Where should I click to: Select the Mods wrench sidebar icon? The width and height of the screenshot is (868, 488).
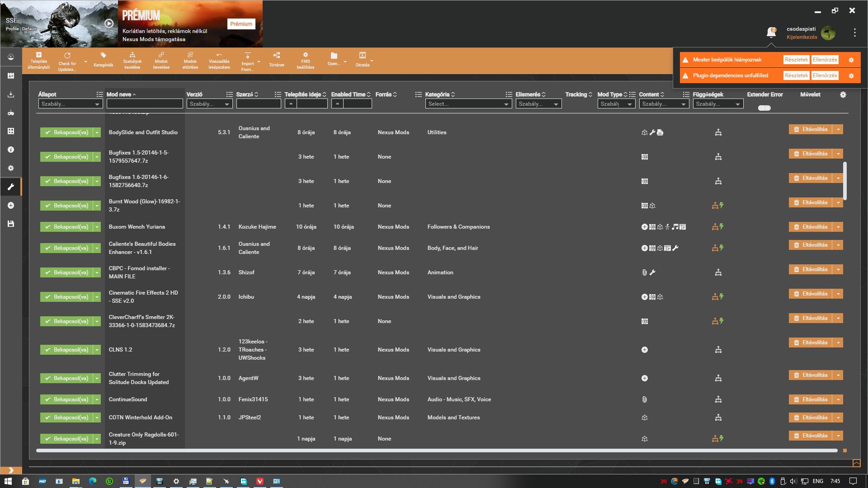click(11, 187)
